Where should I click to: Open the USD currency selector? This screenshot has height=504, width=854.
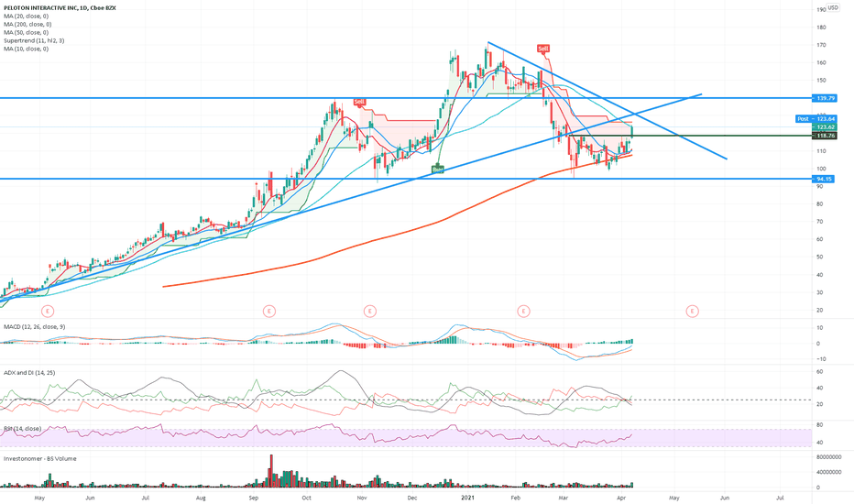[x=833, y=7]
